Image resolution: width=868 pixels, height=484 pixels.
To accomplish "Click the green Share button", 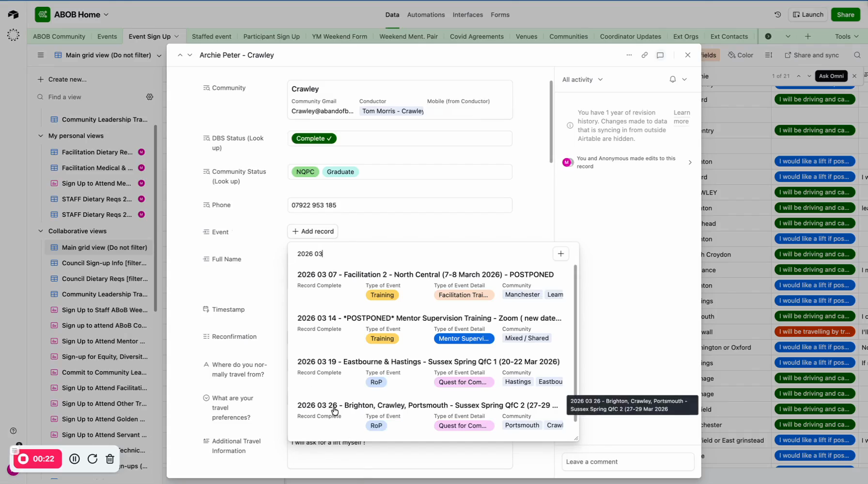I will 845,15.
